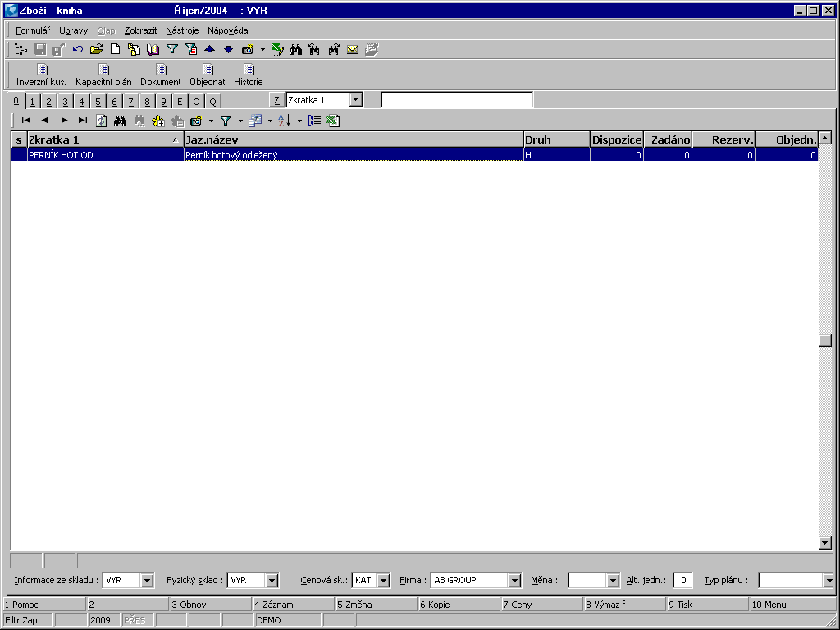Open the Typ plánu dropdown
840x630 pixels.
click(x=829, y=580)
